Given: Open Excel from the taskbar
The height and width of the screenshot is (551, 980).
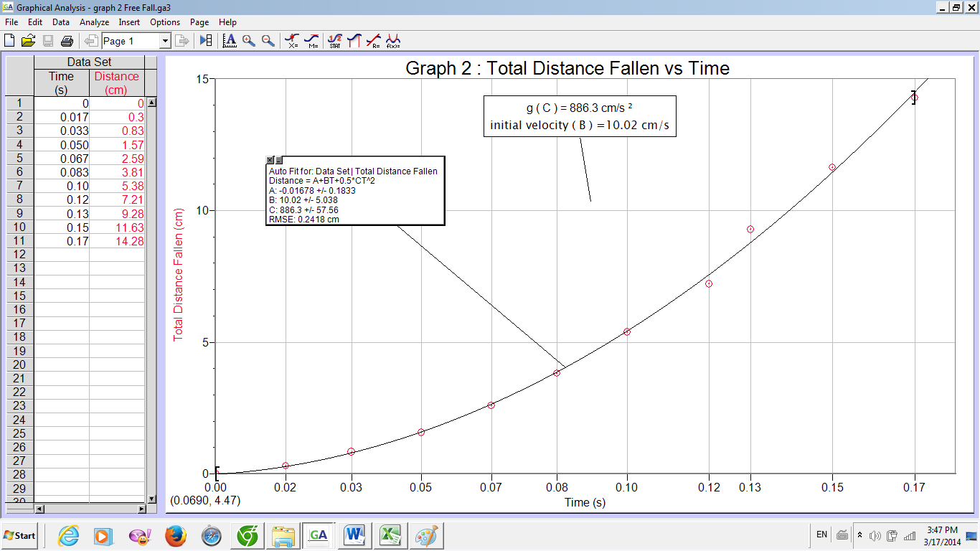Looking at the screenshot, I should pyautogui.click(x=391, y=535).
